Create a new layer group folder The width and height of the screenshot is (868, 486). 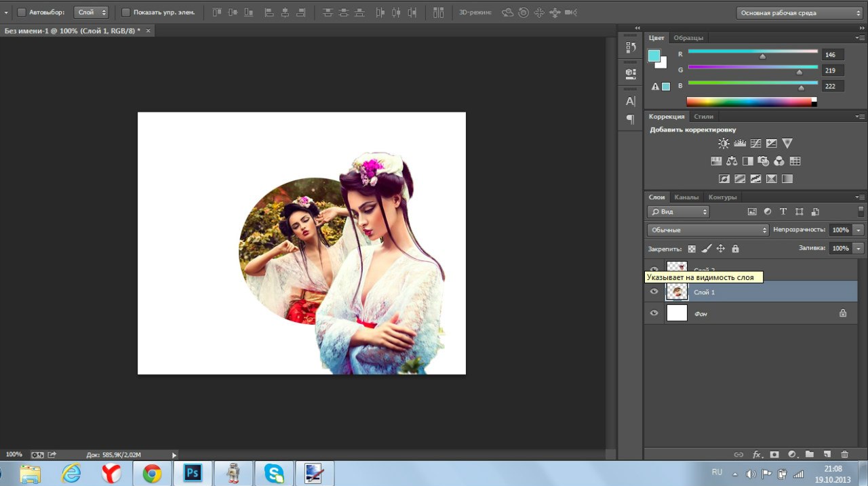coord(809,454)
